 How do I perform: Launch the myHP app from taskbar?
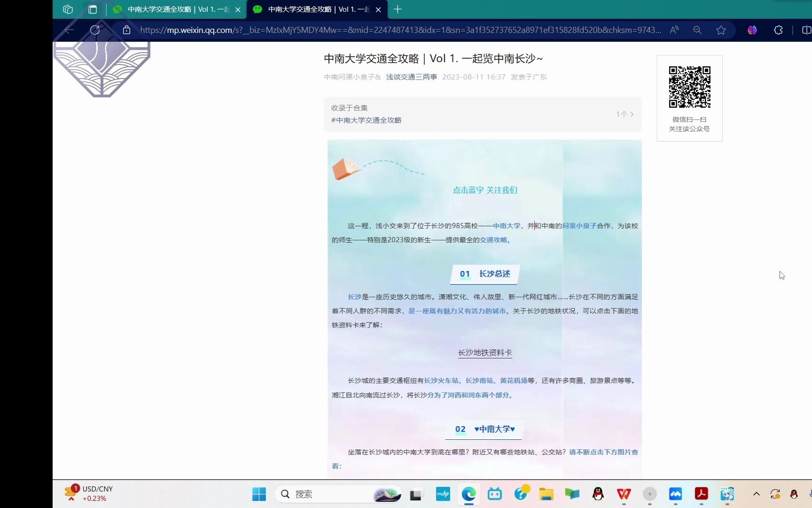(x=443, y=494)
